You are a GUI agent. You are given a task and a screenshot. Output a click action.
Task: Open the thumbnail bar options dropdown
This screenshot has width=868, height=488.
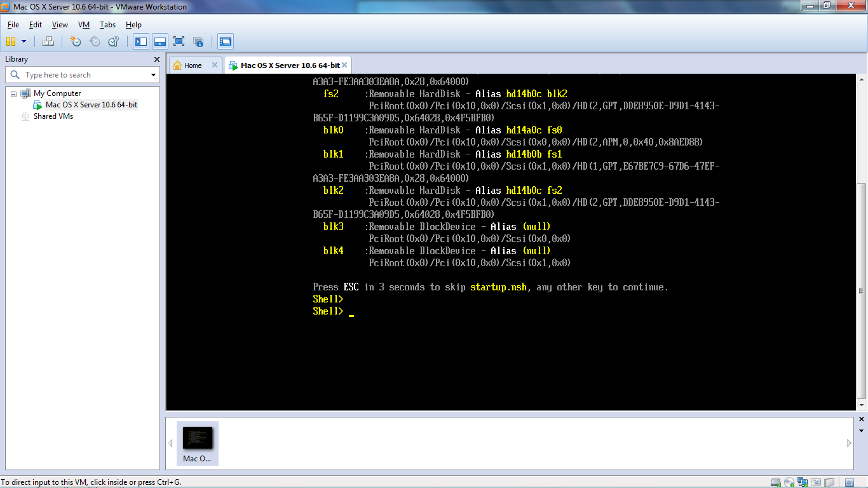862,431
